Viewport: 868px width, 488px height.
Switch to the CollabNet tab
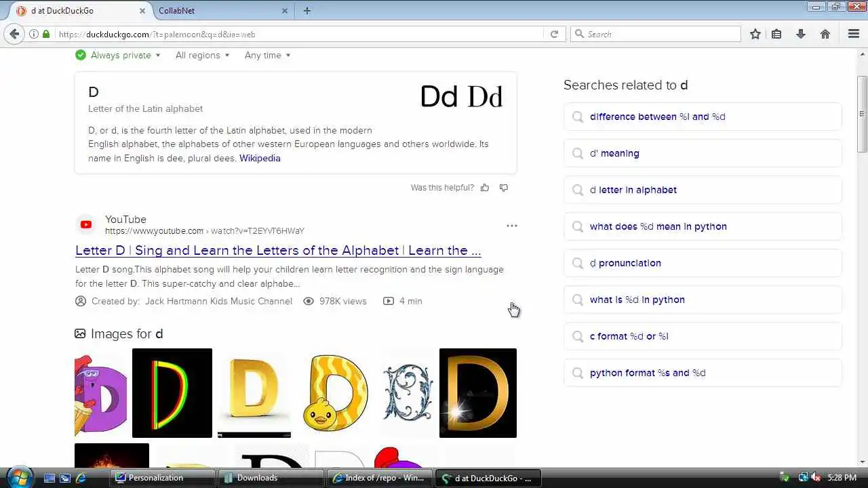pos(222,11)
